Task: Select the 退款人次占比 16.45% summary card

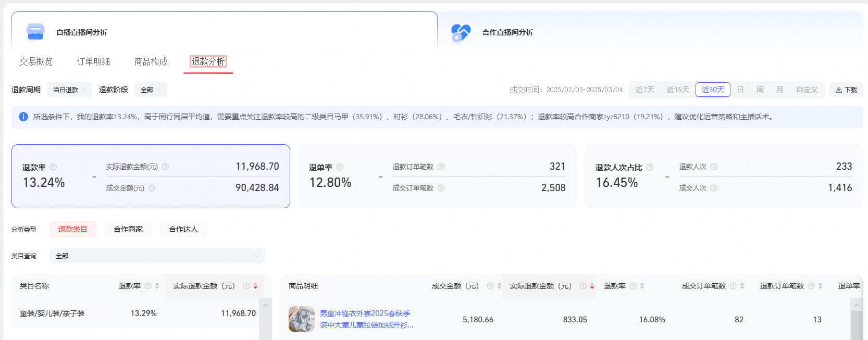Action: tap(724, 177)
